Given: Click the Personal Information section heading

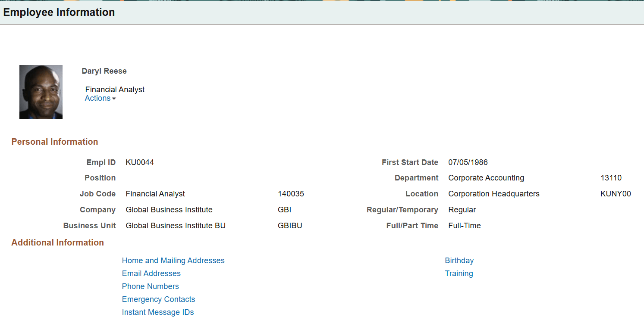Looking at the screenshot, I should click(55, 142).
